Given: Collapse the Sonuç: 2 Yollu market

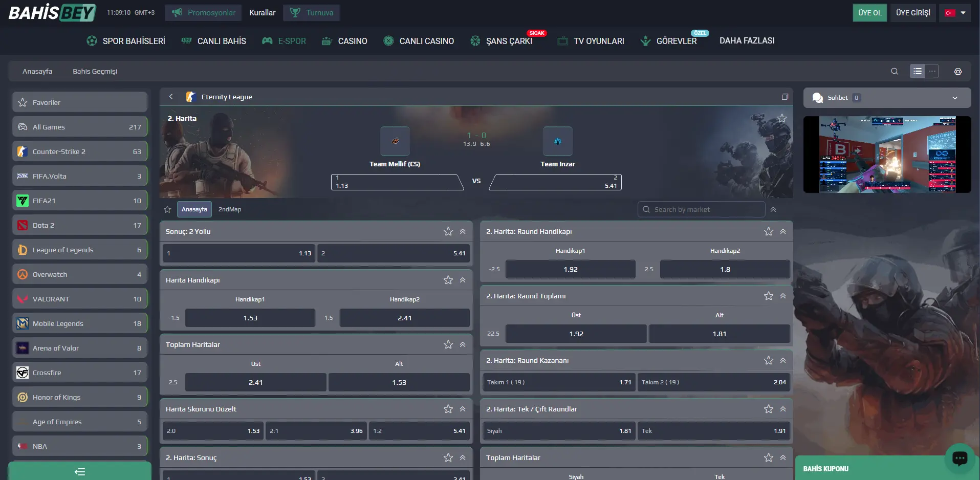Looking at the screenshot, I should pyautogui.click(x=463, y=231).
